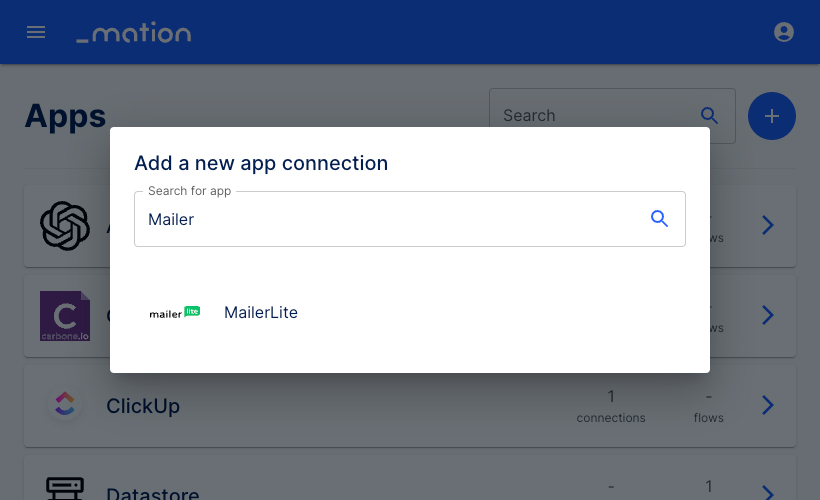
Task: Click the OpenAI app logo
Action: point(65,225)
